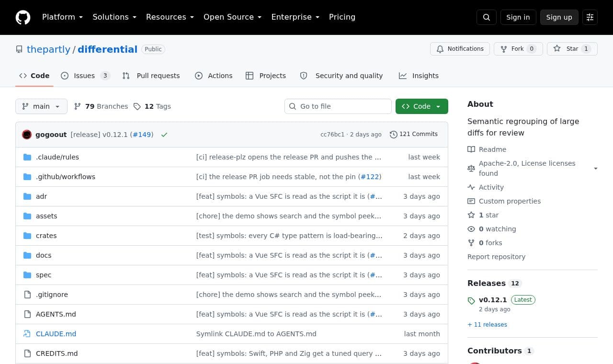Switch to the Issues tab
The height and width of the screenshot is (364, 613).
click(x=86, y=76)
